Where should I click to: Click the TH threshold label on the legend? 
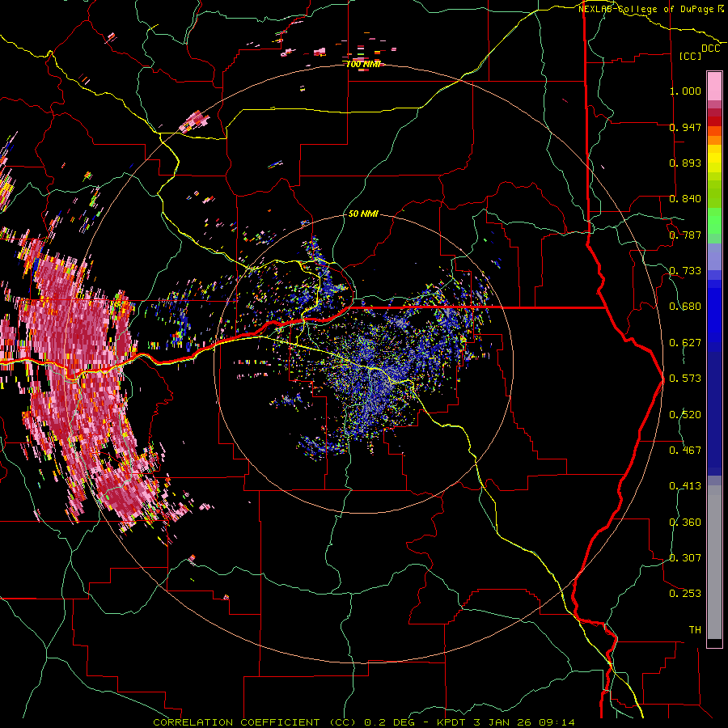(695, 630)
